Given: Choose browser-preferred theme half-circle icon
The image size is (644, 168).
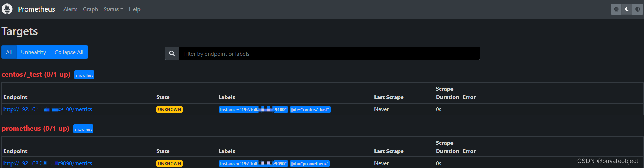Looking at the screenshot, I should click(x=638, y=9).
